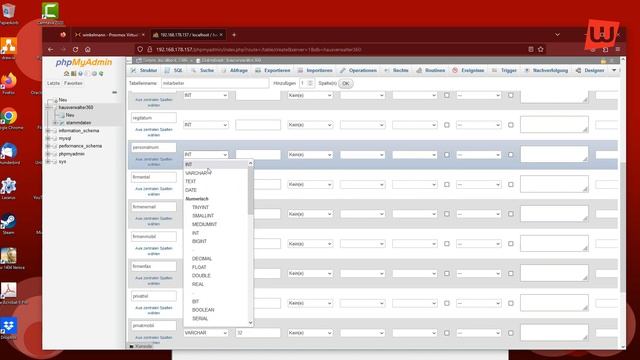This screenshot has width=640, height=360.
Task: Select the hausverwalter360 database
Action: coord(76,107)
